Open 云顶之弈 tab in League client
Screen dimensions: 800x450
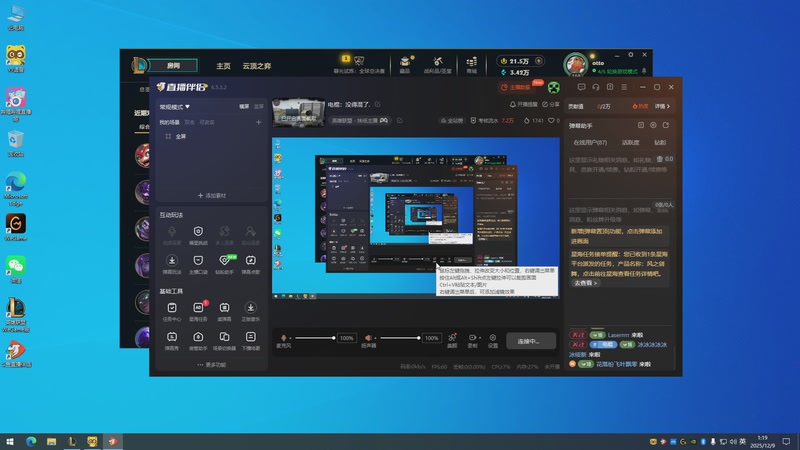click(x=257, y=66)
